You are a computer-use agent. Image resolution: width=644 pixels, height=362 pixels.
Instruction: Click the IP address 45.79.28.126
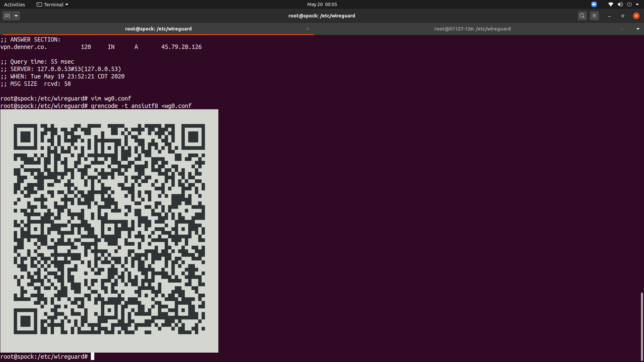click(181, 47)
